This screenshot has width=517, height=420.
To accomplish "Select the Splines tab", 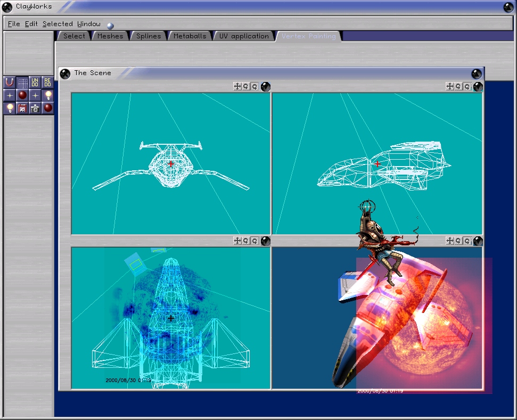I will pyautogui.click(x=149, y=36).
